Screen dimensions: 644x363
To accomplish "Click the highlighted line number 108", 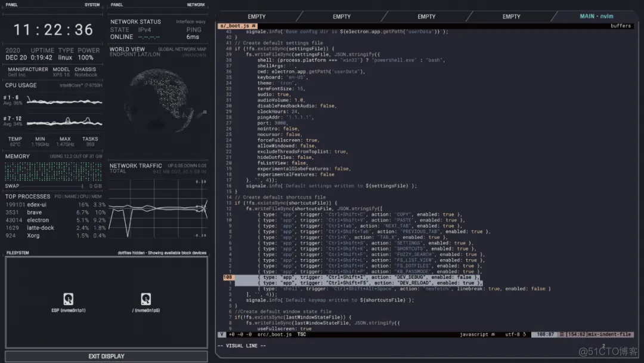I will pyautogui.click(x=228, y=278).
